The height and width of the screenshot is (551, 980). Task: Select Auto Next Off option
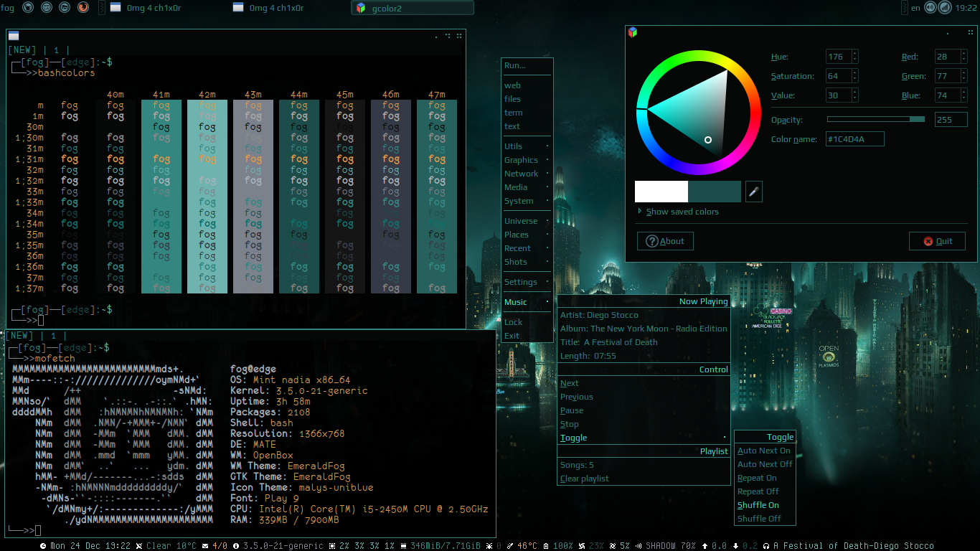765,464
